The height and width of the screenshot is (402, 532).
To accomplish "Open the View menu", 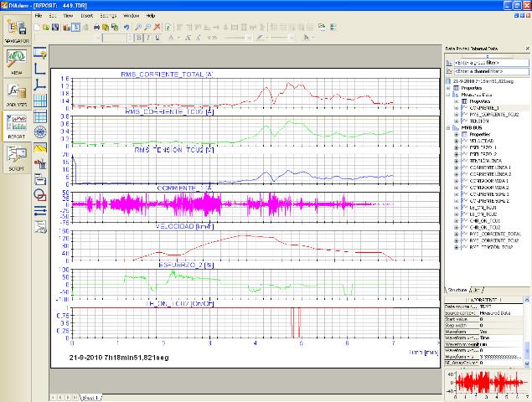I will (x=68, y=16).
